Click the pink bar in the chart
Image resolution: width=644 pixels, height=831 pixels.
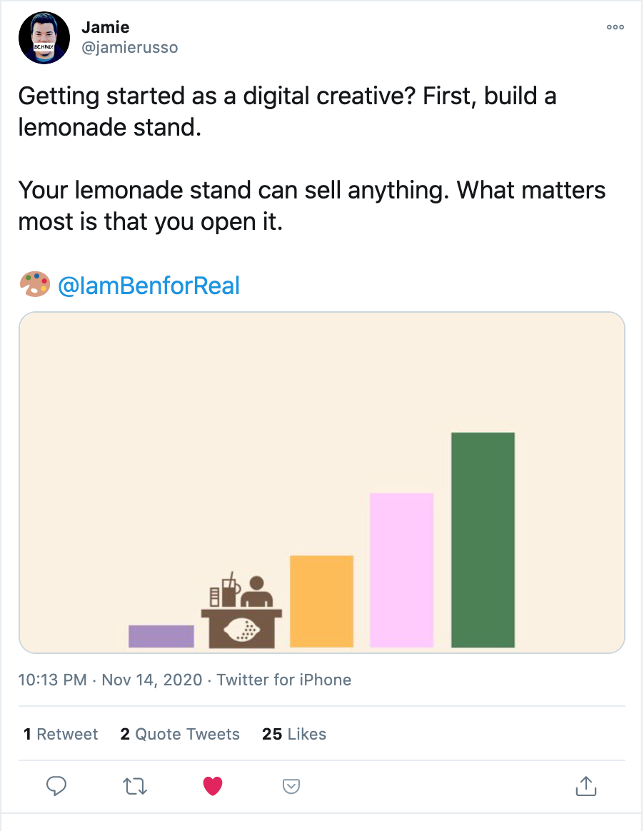(401, 570)
